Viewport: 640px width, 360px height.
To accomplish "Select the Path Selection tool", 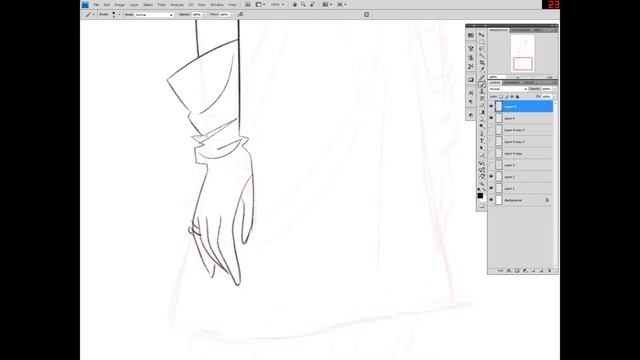I will click(482, 148).
